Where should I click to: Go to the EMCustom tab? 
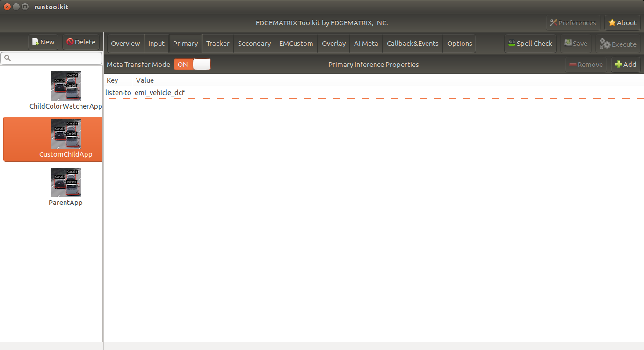(x=296, y=44)
